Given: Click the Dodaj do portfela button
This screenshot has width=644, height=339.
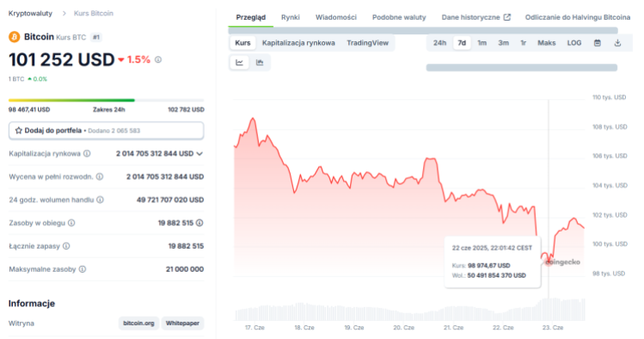Looking at the screenshot, I should tap(107, 131).
